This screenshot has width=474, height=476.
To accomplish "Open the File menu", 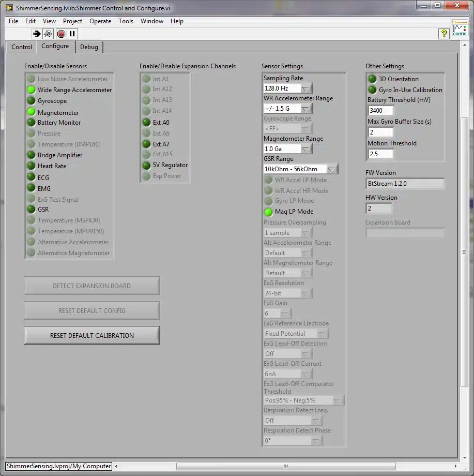I will coord(13,21).
